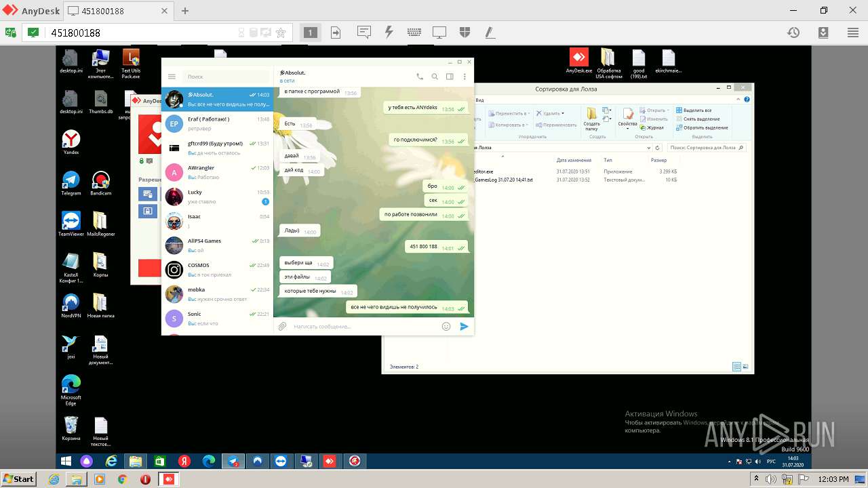The width and height of the screenshot is (868, 488).
Task: Click the Telegram search field
Action: click(x=226, y=77)
